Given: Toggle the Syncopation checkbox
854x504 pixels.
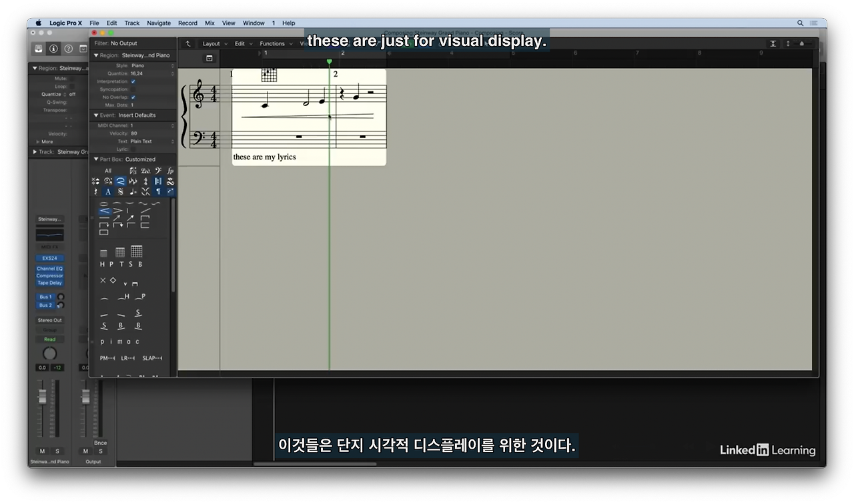Looking at the screenshot, I should coord(133,89).
